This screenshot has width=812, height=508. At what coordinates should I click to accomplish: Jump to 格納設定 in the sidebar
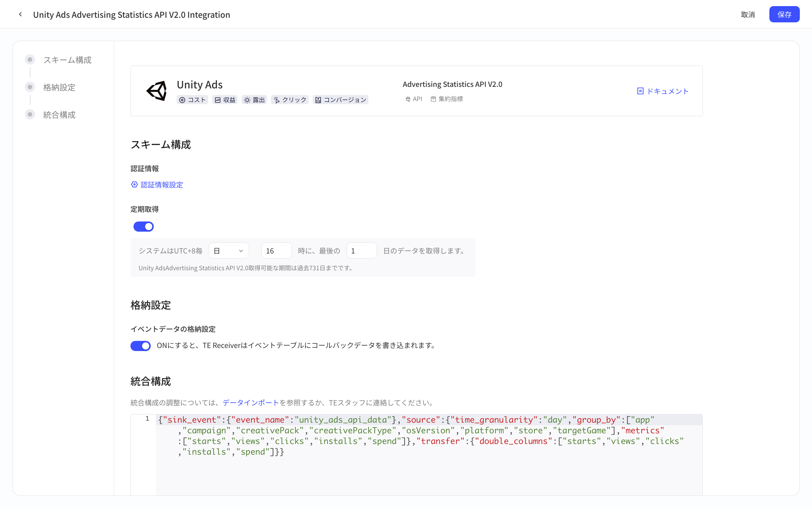point(59,87)
